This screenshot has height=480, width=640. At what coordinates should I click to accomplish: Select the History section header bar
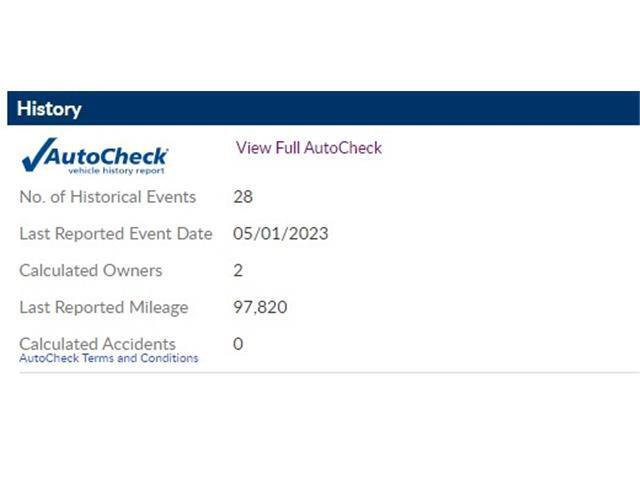pos(323,108)
